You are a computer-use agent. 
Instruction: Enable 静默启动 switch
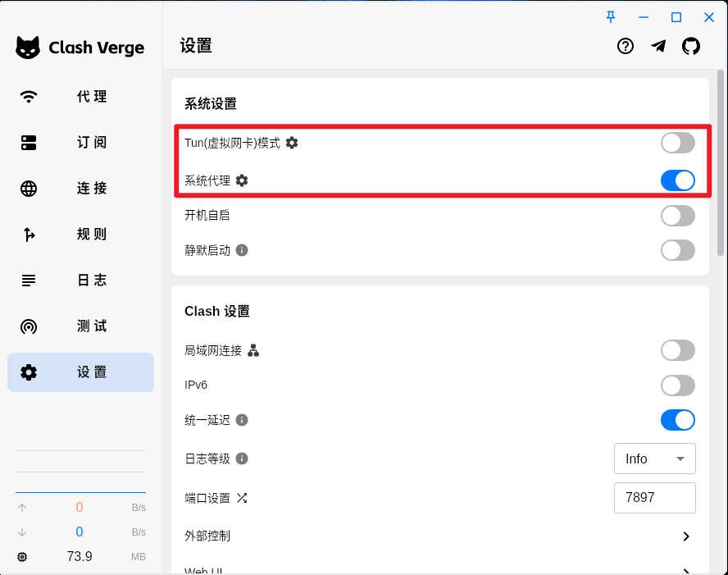point(678,250)
